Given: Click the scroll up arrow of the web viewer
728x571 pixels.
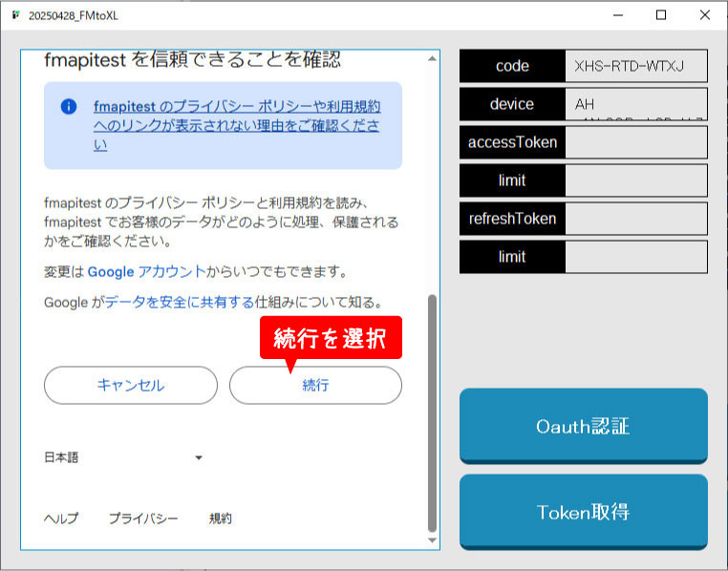Looking at the screenshot, I should coord(432,58).
